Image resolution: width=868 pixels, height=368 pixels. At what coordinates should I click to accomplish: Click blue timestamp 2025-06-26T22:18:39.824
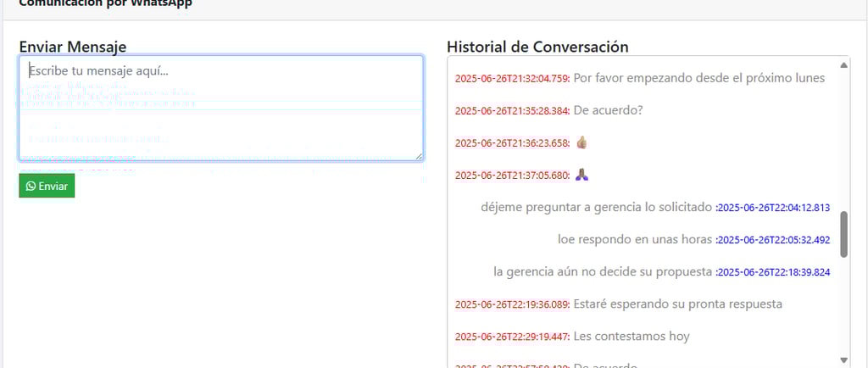pyautogui.click(x=773, y=272)
